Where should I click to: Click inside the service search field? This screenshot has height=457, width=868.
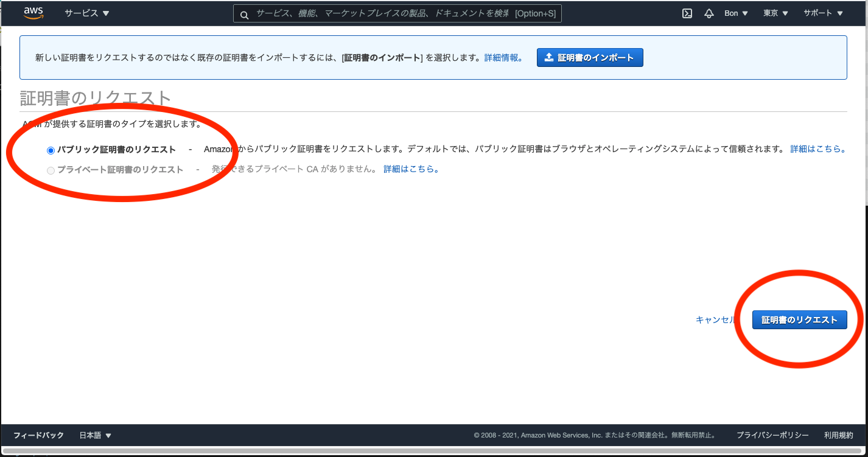point(396,13)
